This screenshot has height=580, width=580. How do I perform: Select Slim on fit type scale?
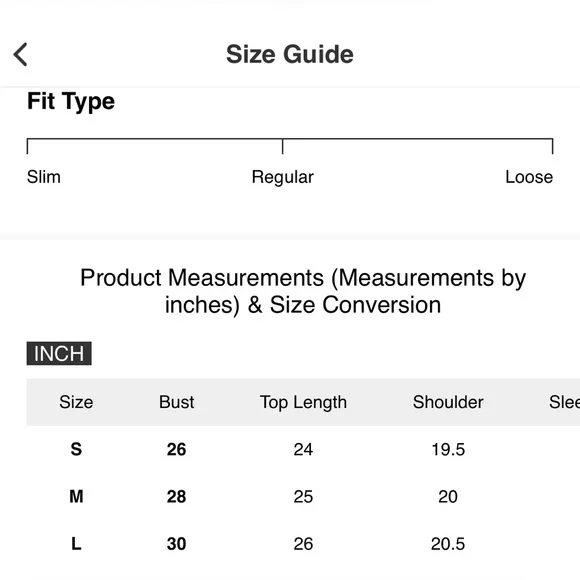point(44,177)
